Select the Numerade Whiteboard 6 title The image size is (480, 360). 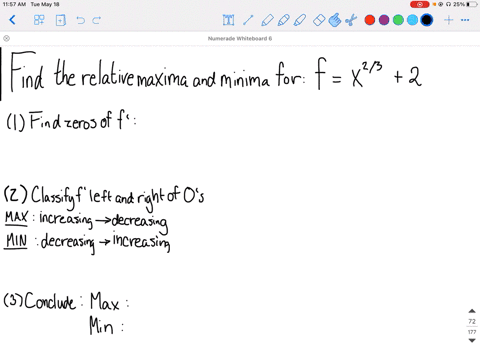240,38
